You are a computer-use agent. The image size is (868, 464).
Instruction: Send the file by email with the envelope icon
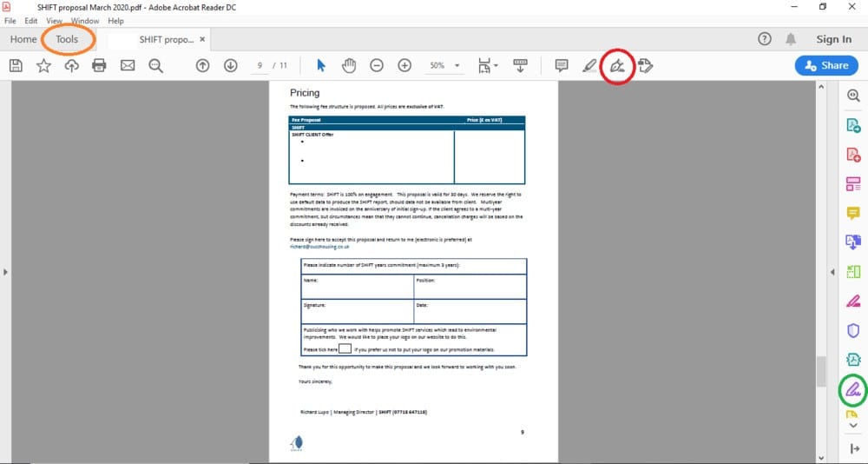click(x=128, y=66)
